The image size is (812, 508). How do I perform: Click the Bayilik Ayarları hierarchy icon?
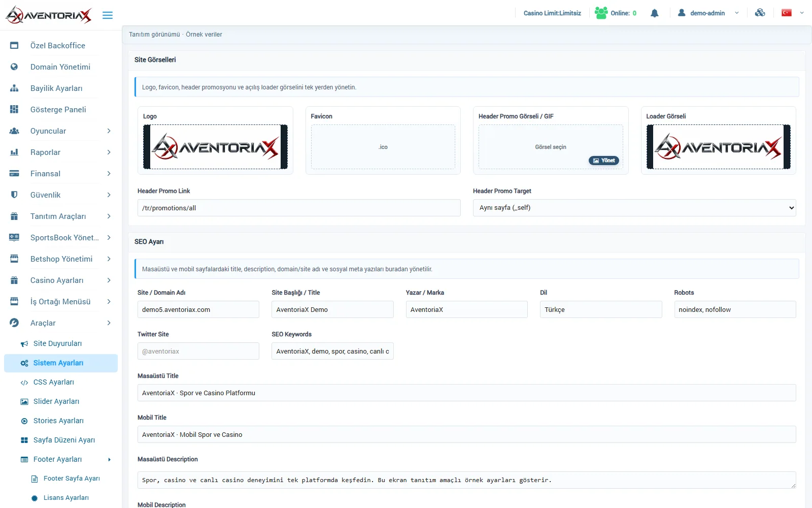pos(14,88)
